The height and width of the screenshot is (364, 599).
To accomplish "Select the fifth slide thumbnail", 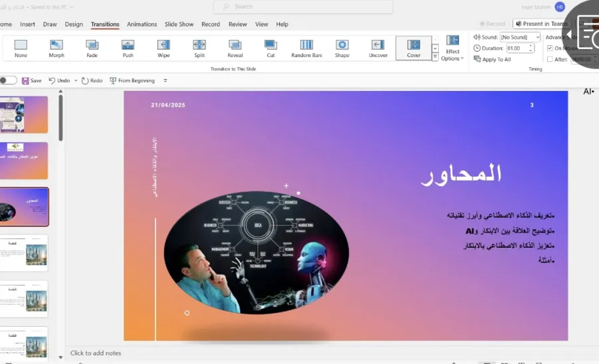I will [x=24, y=299].
